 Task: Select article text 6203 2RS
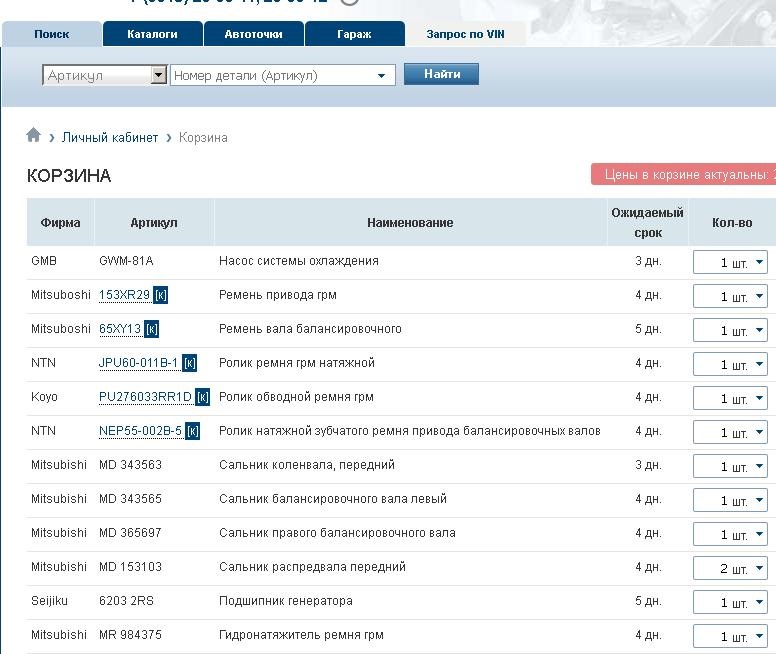pos(126,601)
